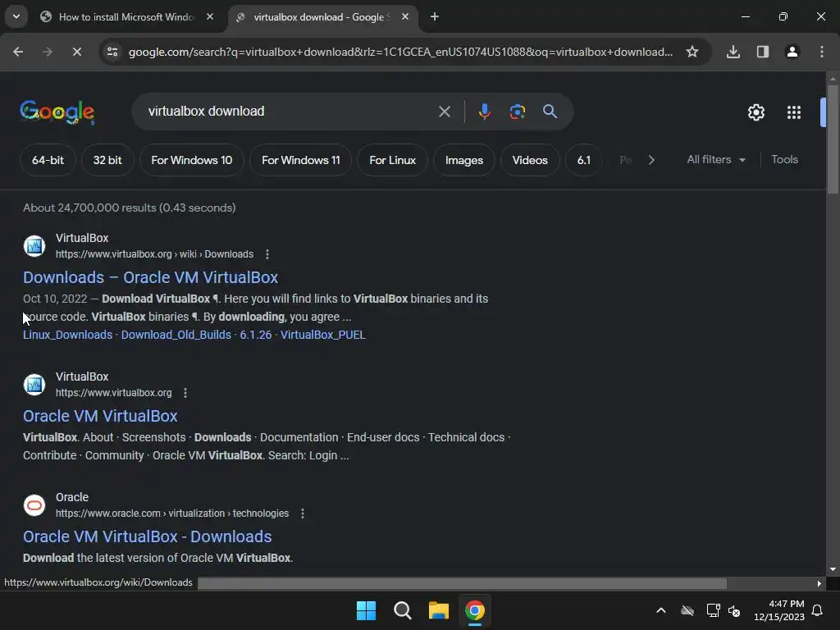Switch to Images results
The height and width of the screenshot is (630, 840).
(x=464, y=160)
